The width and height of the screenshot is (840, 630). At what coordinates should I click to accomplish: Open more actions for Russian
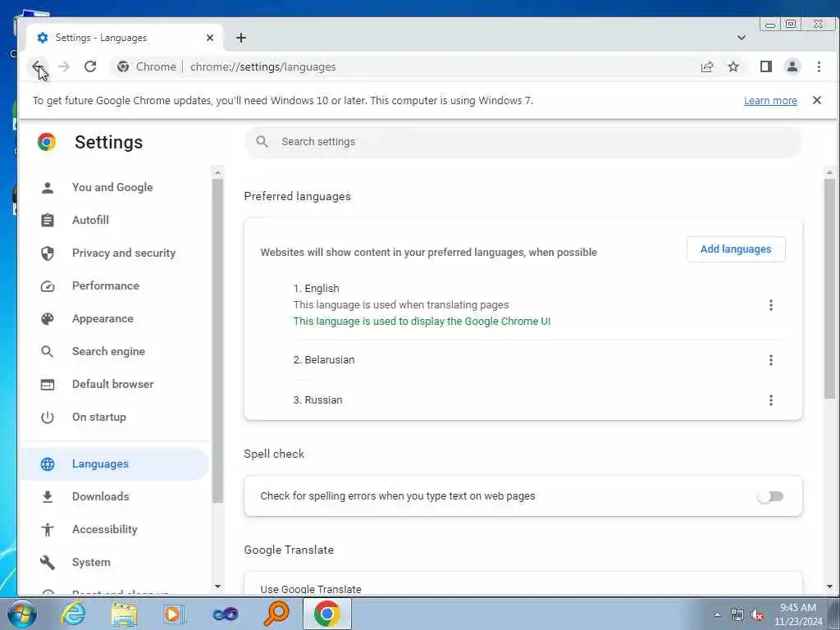coord(770,400)
